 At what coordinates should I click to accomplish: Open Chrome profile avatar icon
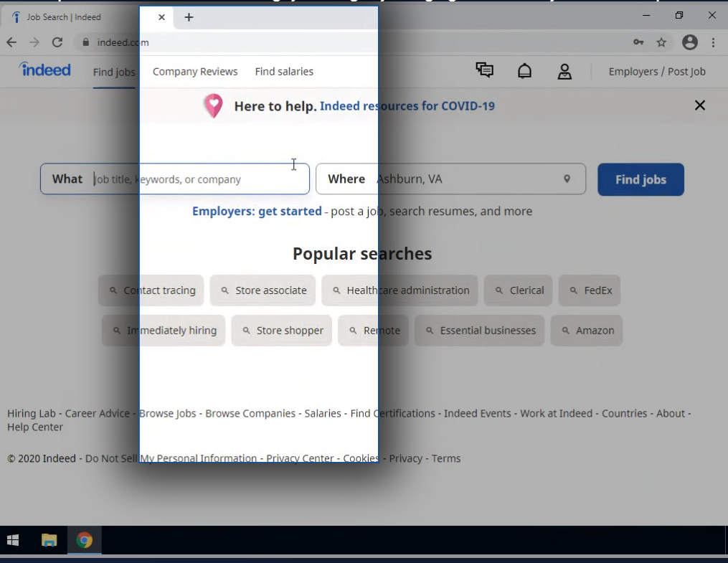point(690,42)
